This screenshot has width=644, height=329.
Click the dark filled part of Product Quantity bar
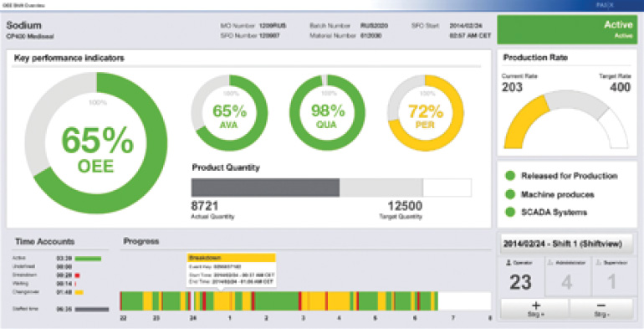pos(265,188)
